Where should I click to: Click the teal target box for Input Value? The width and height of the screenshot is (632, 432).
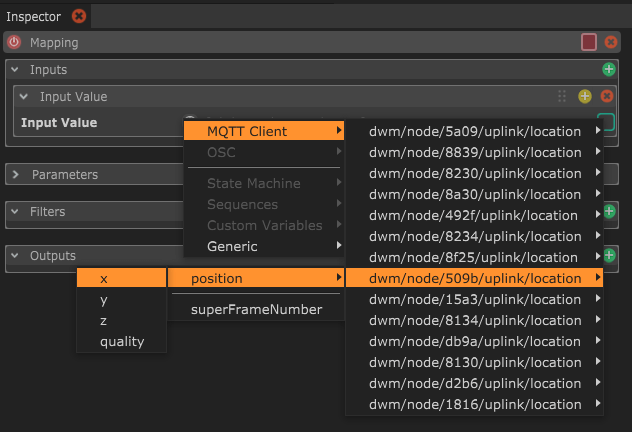coord(606,123)
